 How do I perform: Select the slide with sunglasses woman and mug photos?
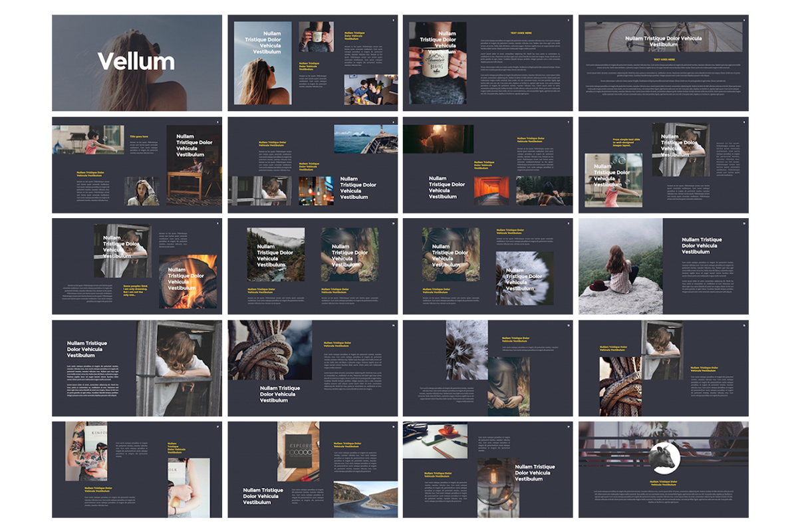coord(313,63)
